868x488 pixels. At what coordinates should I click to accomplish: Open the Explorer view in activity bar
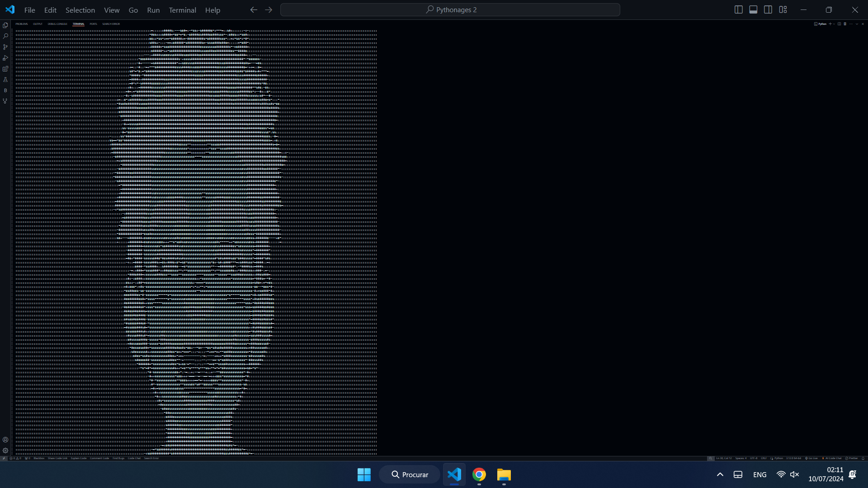(5, 25)
